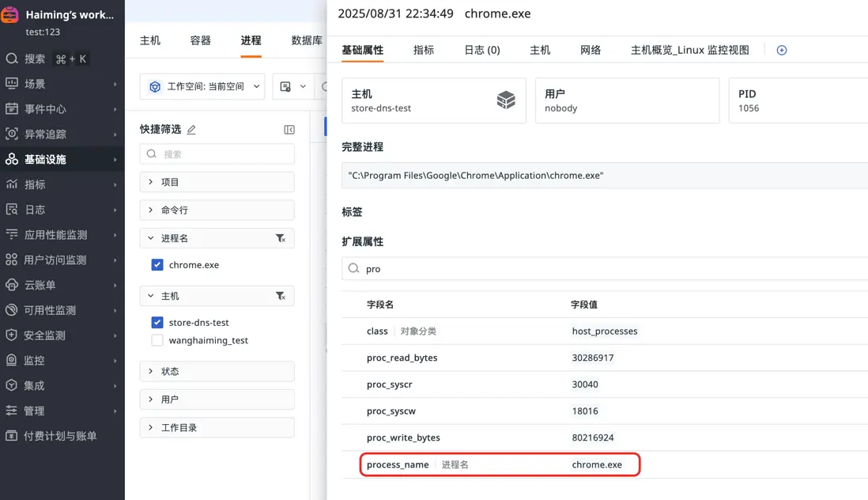Click the 事件中心 sidebar icon
The height and width of the screenshot is (500, 868).
12,108
